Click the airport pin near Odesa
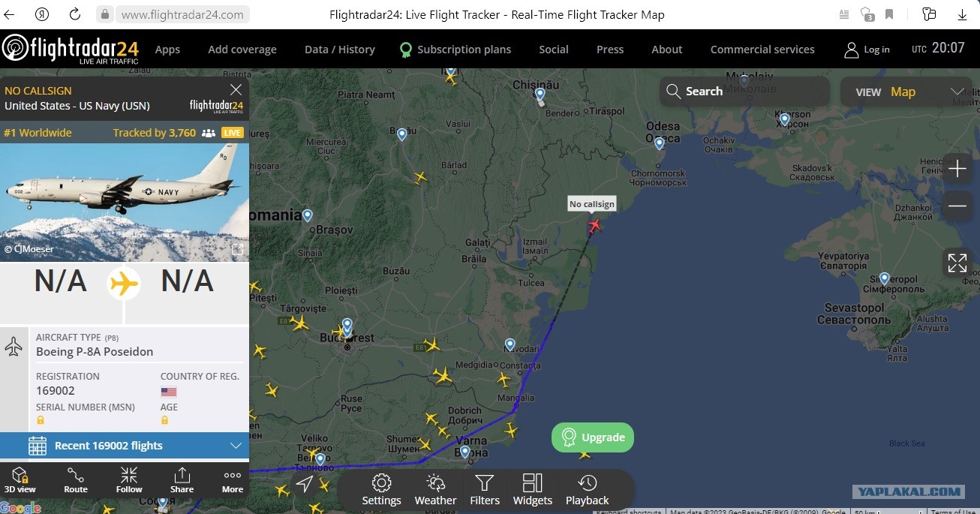Screen dimensions: 980x514 (659, 143)
